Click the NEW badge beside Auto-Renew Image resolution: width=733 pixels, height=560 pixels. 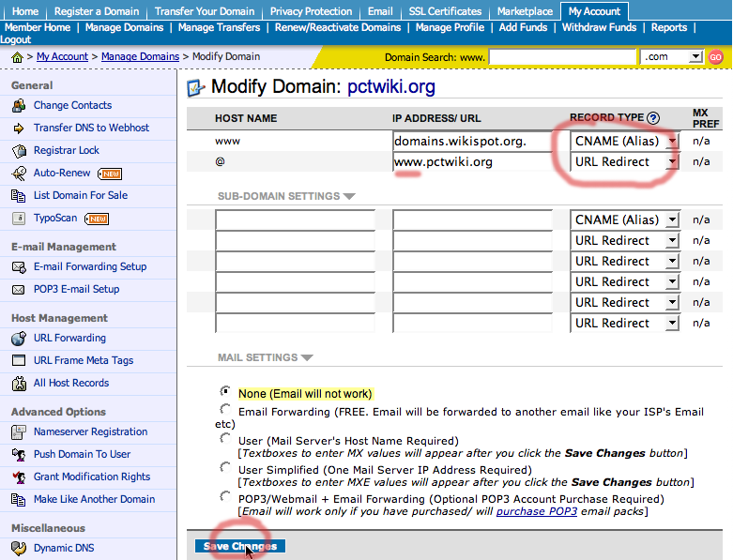tap(110, 174)
